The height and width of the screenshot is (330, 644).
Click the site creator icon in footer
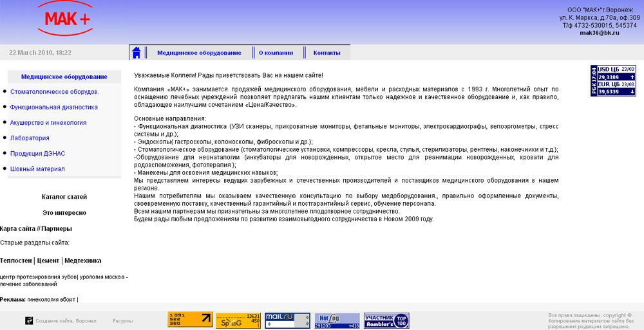tap(29, 320)
